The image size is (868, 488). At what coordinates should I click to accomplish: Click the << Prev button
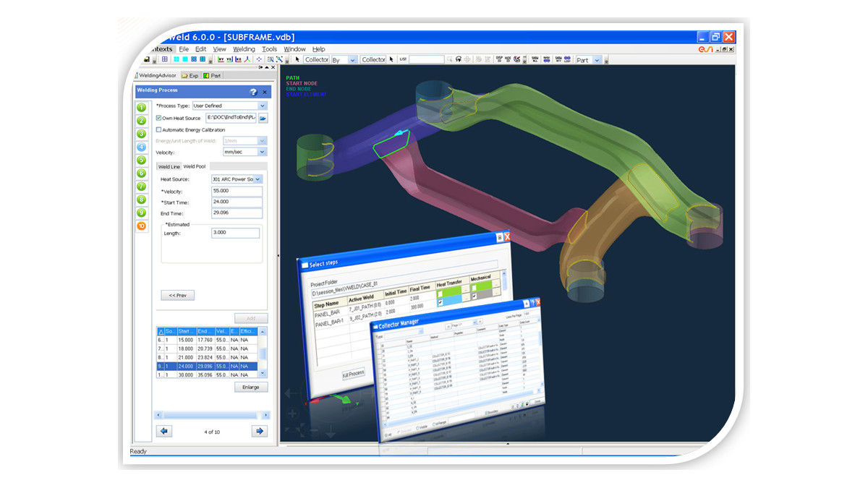pyautogui.click(x=177, y=295)
